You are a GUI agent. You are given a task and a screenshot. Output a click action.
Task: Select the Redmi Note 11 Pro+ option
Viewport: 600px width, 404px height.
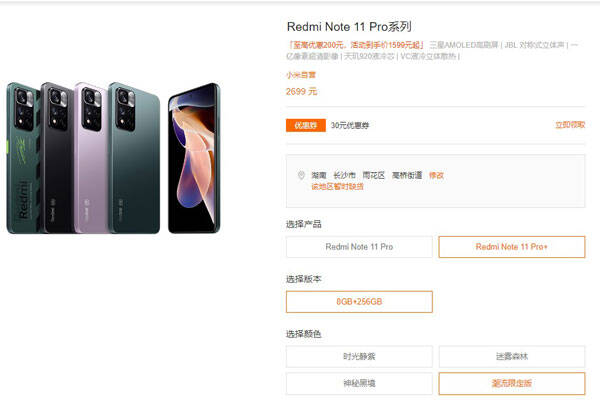(512, 247)
